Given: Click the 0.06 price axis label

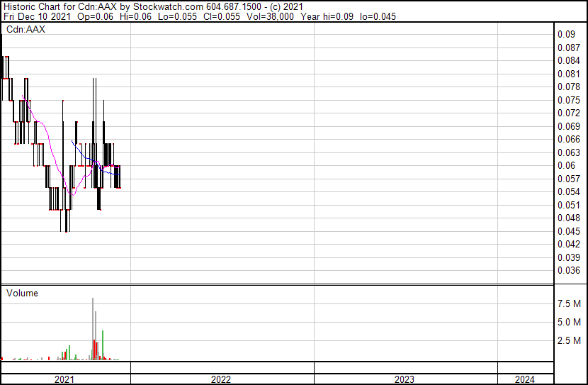Looking at the screenshot, I should point(566,166).
